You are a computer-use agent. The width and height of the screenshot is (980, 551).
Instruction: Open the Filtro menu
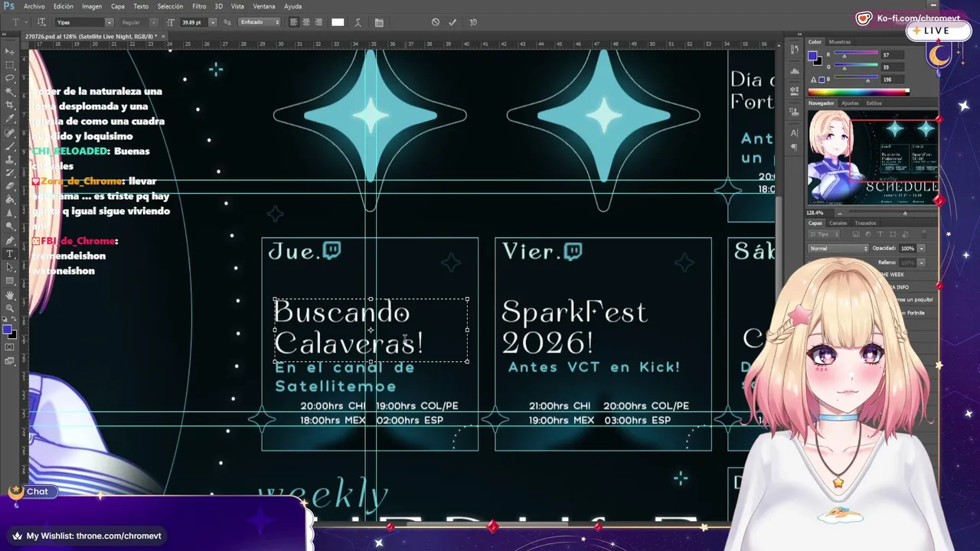pos(199,6)
